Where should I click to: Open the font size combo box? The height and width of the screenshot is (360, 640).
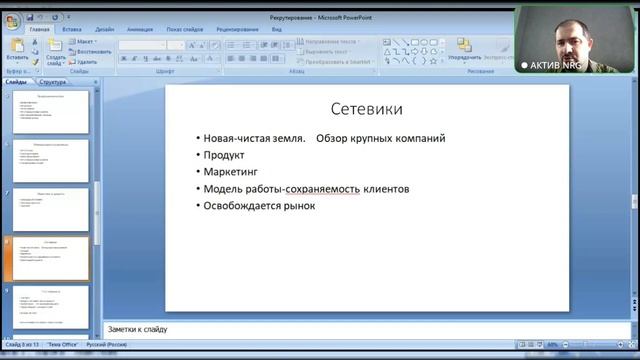[176, 45]
